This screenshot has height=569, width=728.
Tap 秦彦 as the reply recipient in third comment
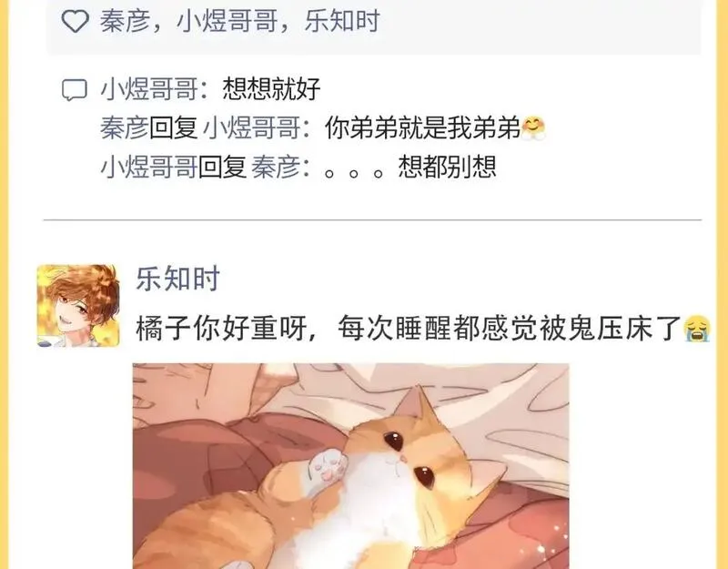tap(276, 168)
